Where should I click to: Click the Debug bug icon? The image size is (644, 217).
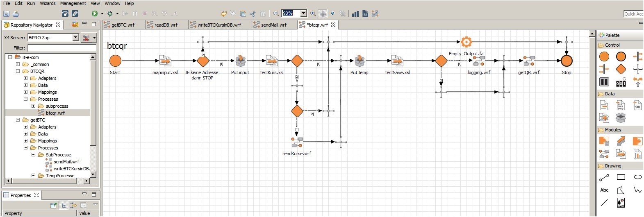(x=110, y=14)
